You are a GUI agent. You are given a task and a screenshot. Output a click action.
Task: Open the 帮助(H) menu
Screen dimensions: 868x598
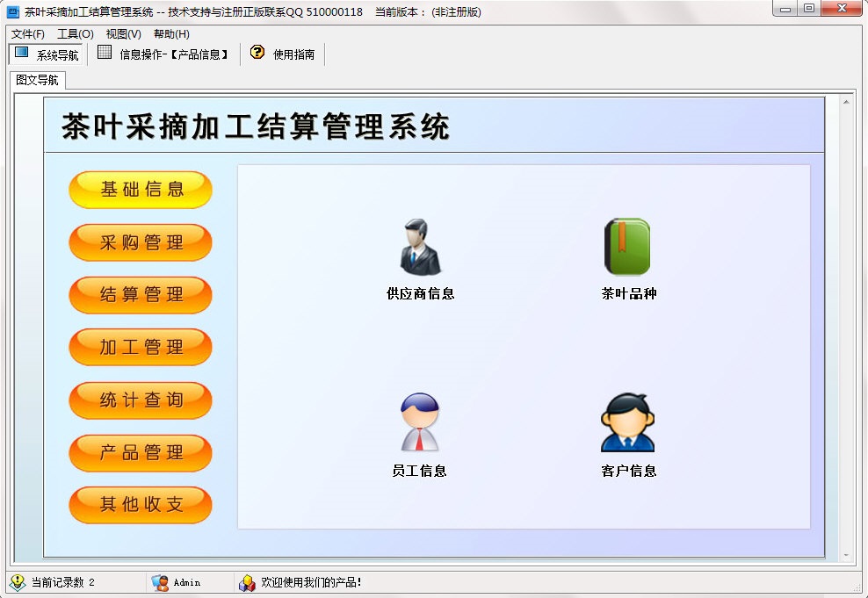coord(170,33)
